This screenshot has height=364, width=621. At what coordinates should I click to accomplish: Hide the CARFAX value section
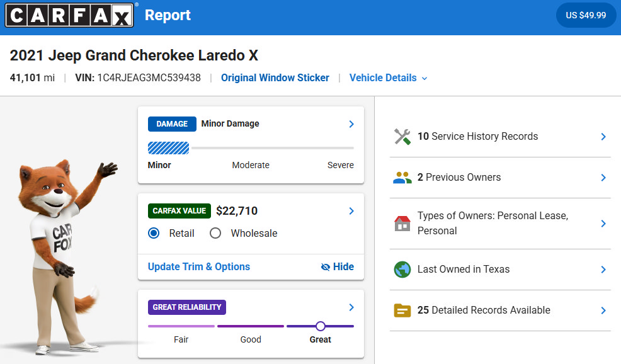[338, 267]
